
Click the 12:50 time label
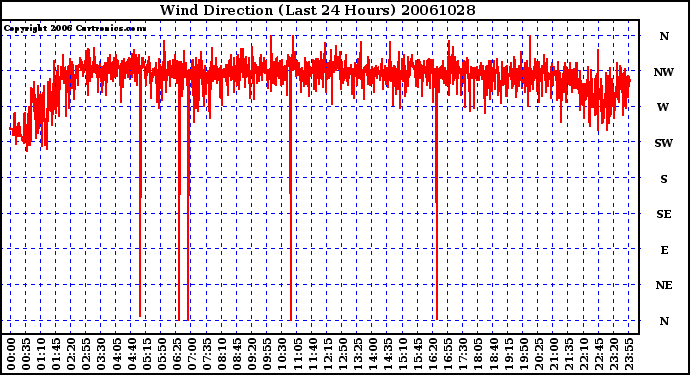(x=342, y=354)
